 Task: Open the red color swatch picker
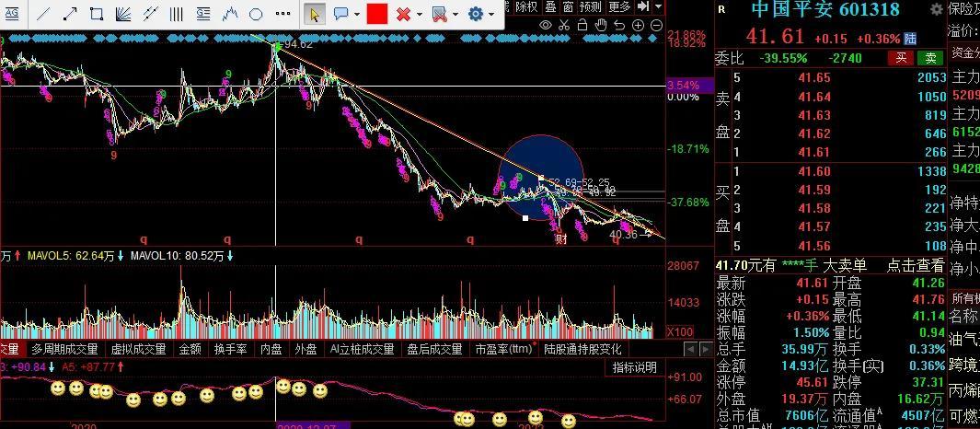point(376,14)
